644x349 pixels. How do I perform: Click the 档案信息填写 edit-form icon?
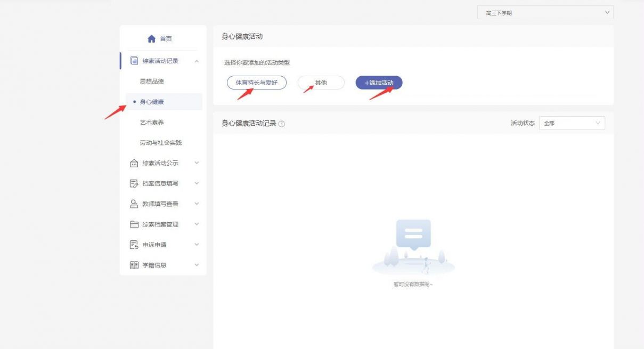(133, 183)
